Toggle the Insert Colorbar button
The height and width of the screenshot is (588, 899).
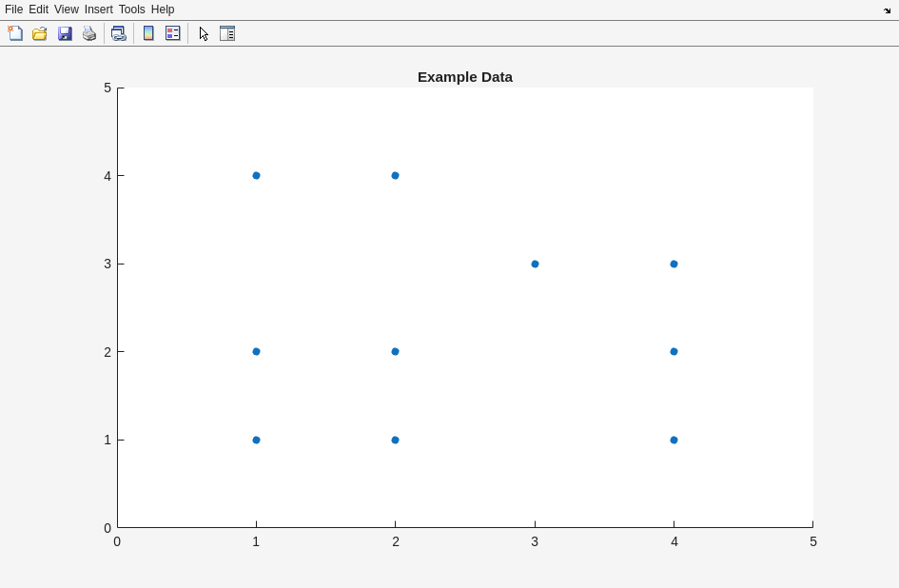click(148, 33)
